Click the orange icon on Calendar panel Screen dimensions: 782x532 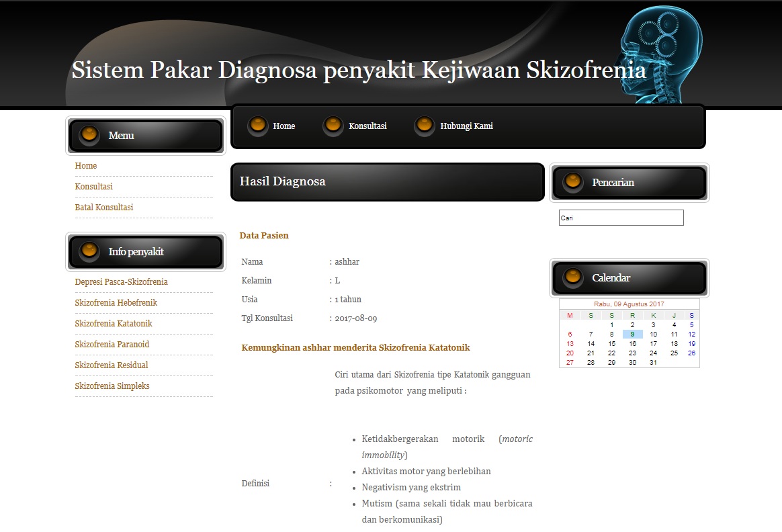point(572,277)
